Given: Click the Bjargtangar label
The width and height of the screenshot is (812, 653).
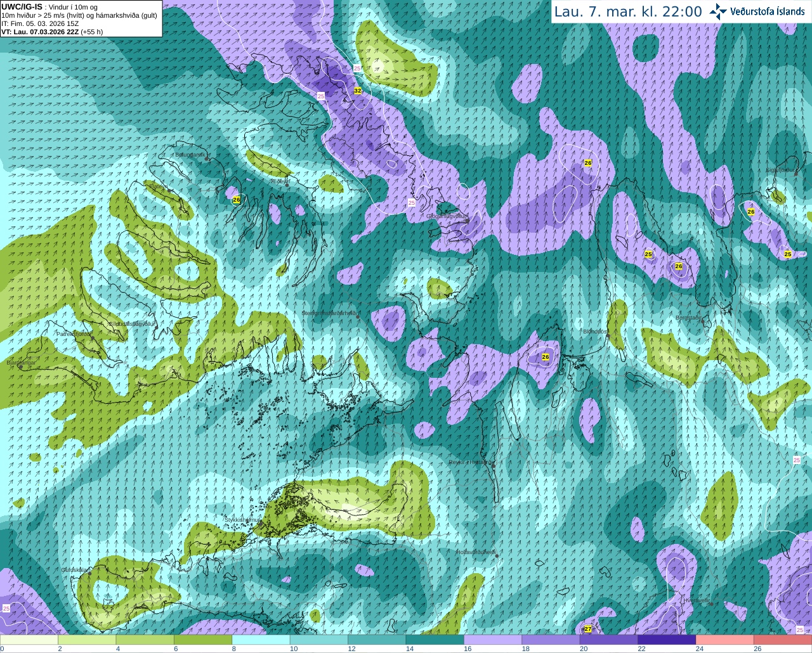Looking at the screenshot, I should tap(22, 363).
